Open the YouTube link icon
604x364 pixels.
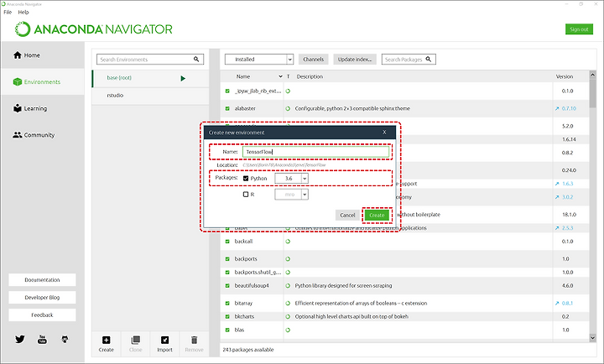[42, 339]
